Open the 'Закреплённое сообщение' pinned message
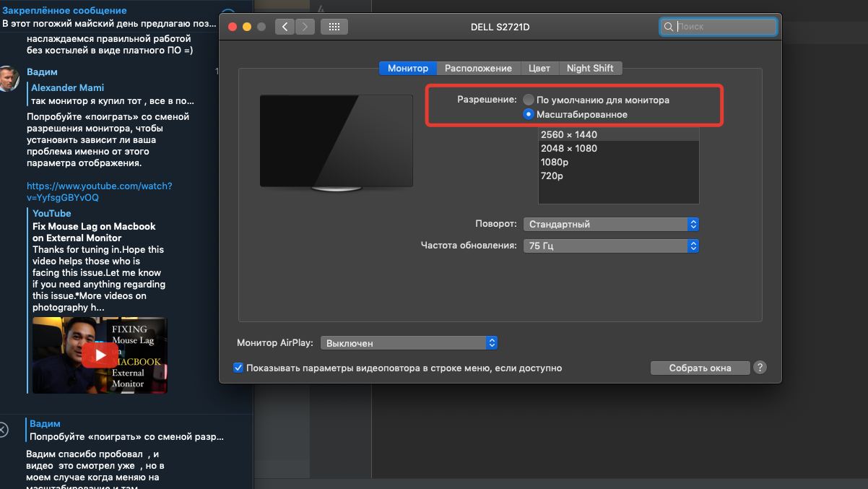The width and height of the screenshot is (868, 489). [109, 17]
